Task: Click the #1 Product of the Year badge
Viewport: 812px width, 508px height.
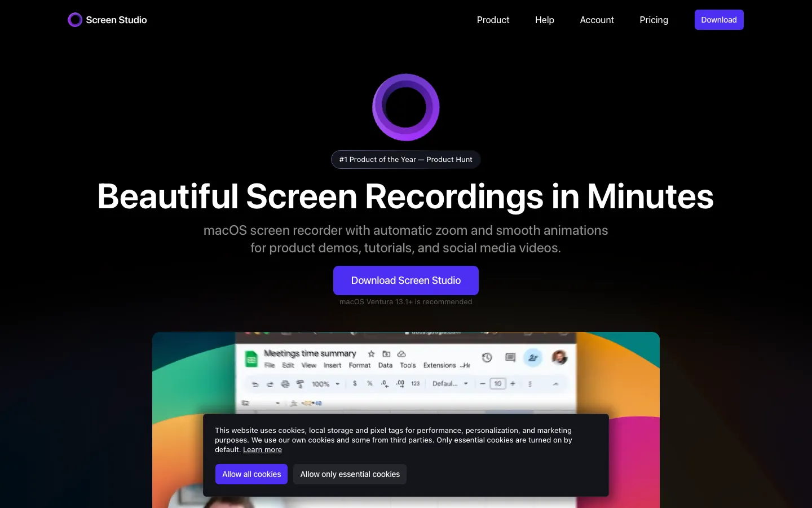Action: tap(406, 160)
